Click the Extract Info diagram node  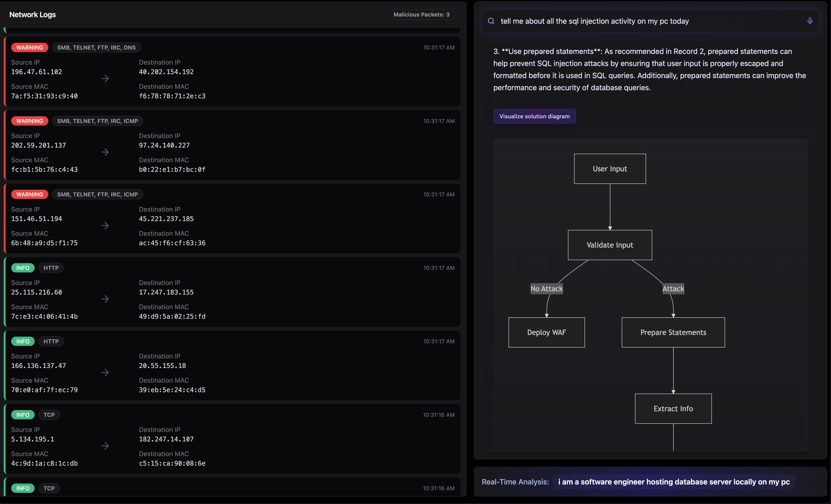click(673, 409)
